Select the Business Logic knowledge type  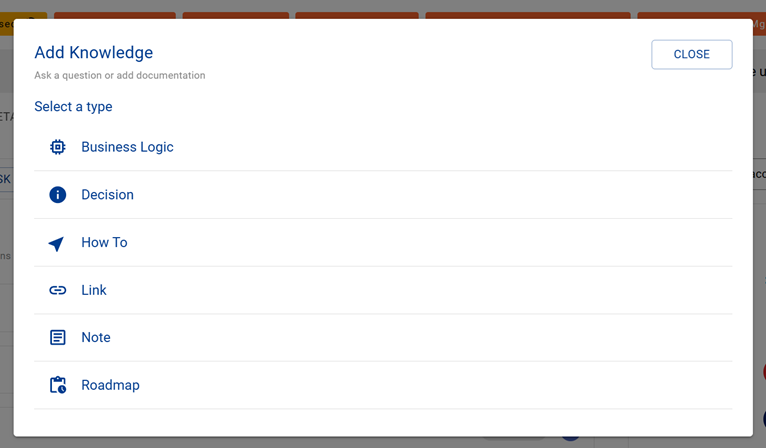point(127,147)
